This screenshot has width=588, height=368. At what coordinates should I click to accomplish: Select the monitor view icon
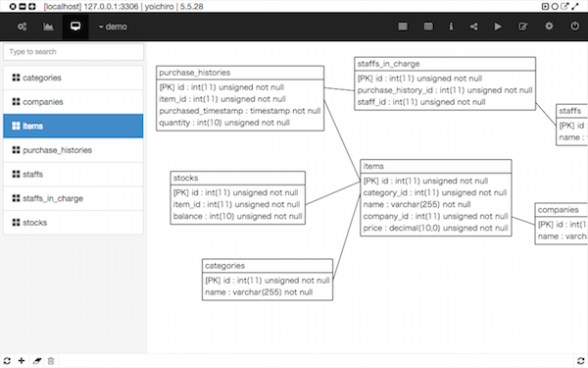pyautogui.click(x=75, y=26)
